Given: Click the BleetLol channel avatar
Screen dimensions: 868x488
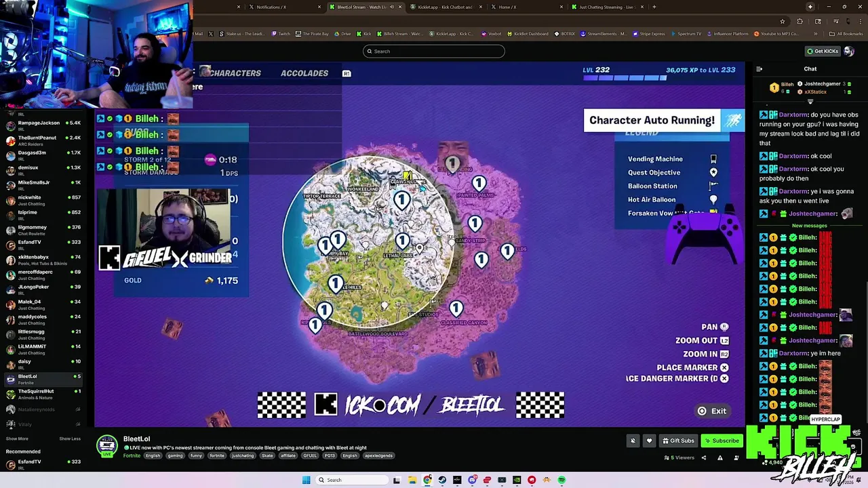Looking at the screenshot, I should point(106,445).
